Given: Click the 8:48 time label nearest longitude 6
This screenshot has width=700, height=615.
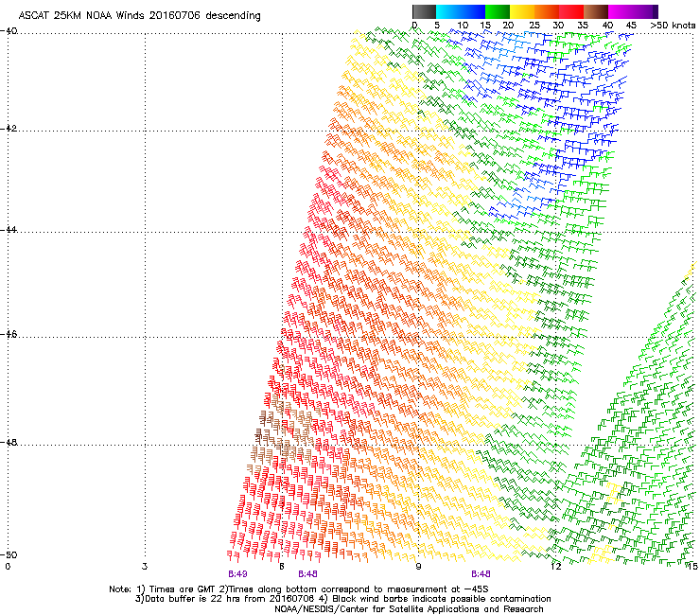Looking at the screenshot, I should 307,574.
